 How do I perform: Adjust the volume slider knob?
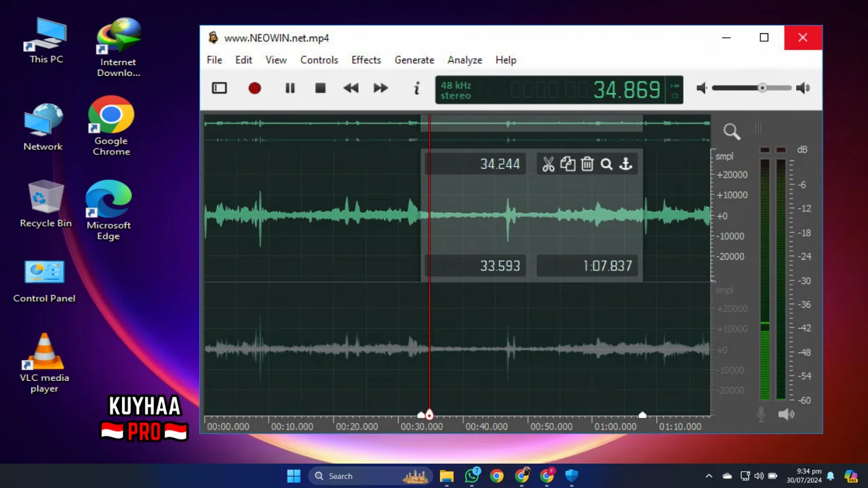pos(762,88)
